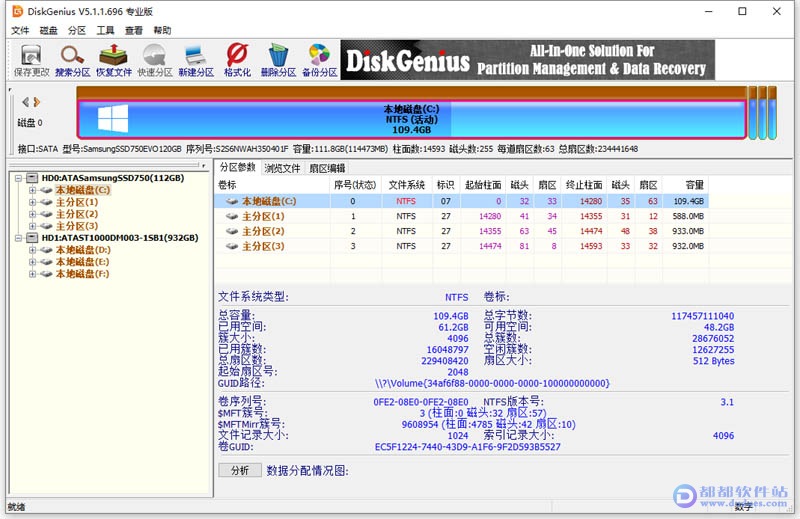Click the 分析 analyze button
Image resolution: width=800 pixels, height=519 pixels.
tap(240, 470)
